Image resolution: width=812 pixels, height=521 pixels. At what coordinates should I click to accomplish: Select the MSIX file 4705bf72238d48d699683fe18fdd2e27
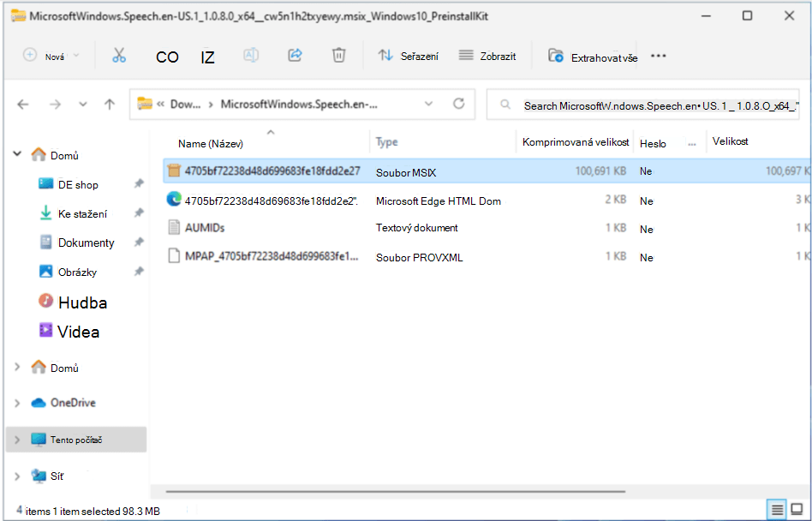coord(487,171)
